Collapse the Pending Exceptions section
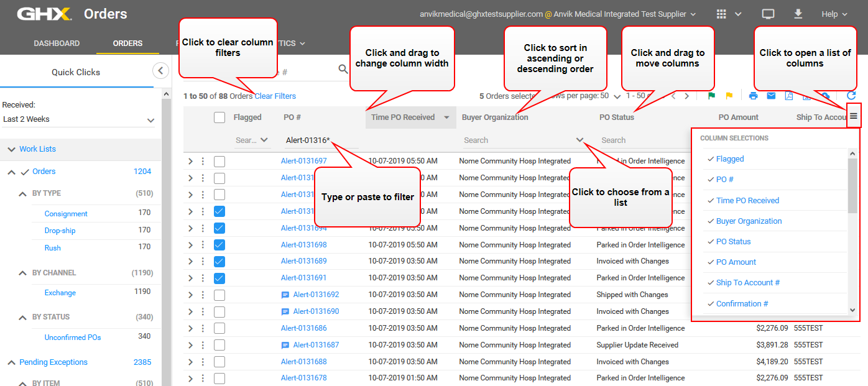 (x=11, y=362)
